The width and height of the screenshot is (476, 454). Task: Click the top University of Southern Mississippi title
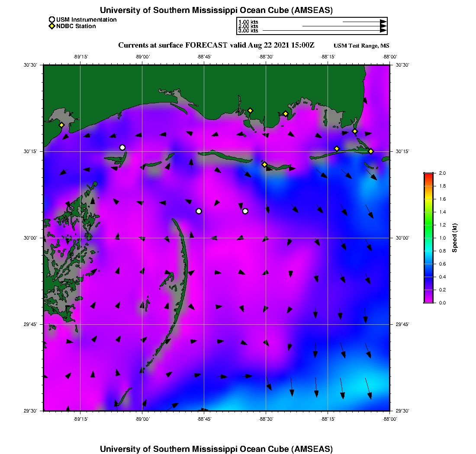pyautogui.click(x=216, y=10)
